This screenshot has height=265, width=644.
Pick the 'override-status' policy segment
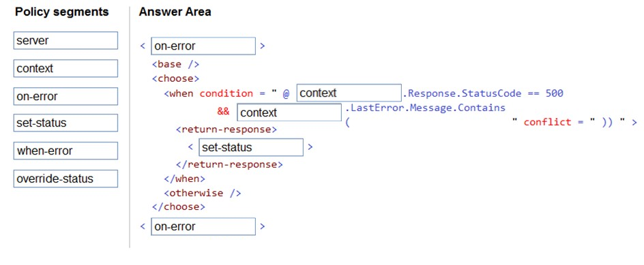(x=65, y=178)
